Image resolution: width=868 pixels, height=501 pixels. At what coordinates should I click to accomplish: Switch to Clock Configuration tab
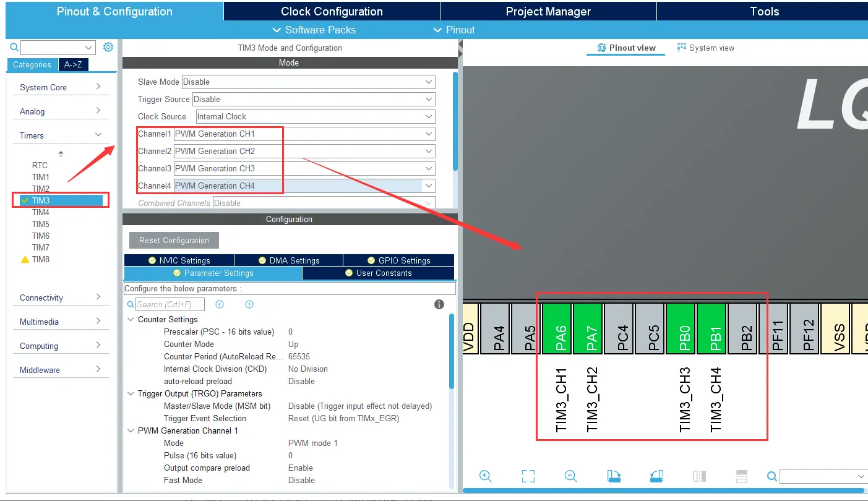pos(332,11)
